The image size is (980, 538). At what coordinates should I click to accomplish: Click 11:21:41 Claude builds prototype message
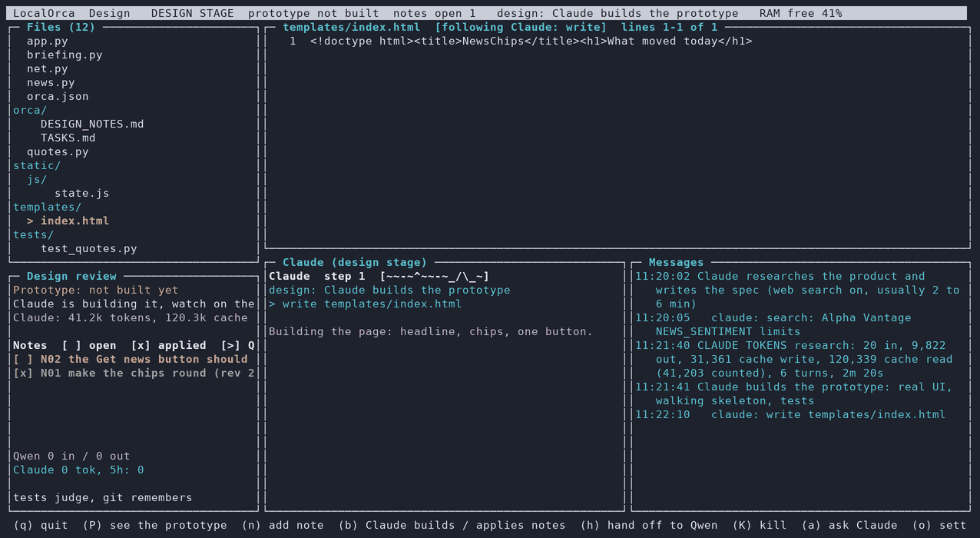pos(794,394)
